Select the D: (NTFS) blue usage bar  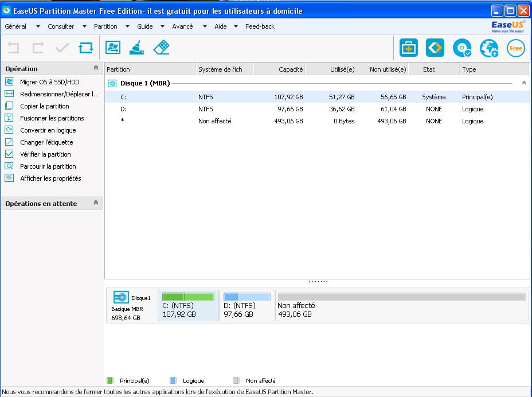247,297
